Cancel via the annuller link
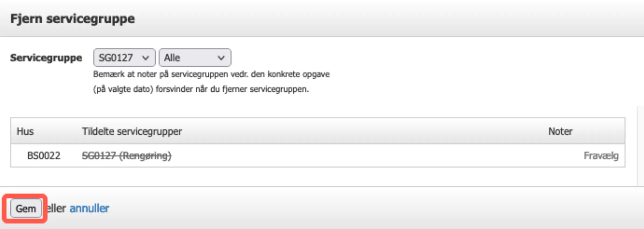This screenshot has height=229, width=644. tap(89, 208)
